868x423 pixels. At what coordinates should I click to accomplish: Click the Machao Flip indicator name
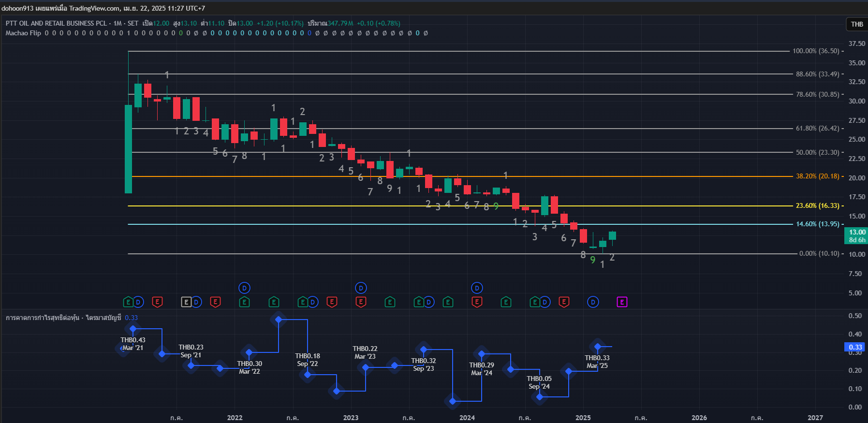coord(23,33)
